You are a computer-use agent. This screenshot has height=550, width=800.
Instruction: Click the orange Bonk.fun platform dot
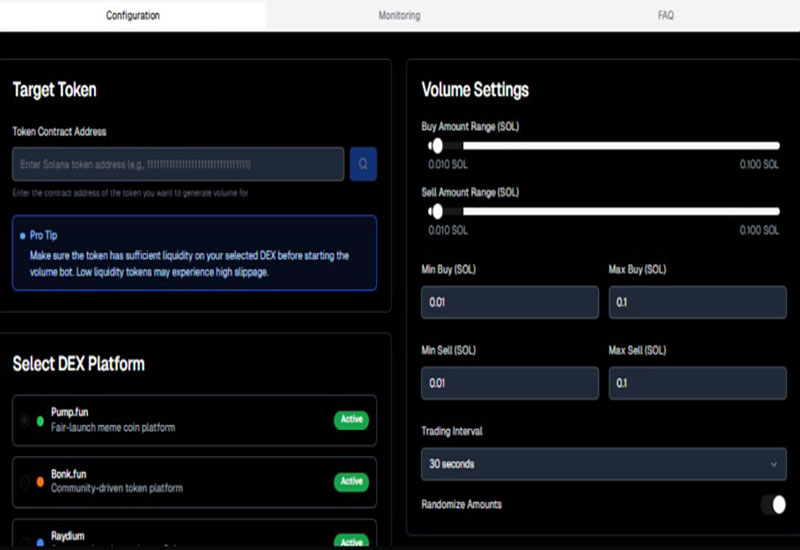coord(41,482)
